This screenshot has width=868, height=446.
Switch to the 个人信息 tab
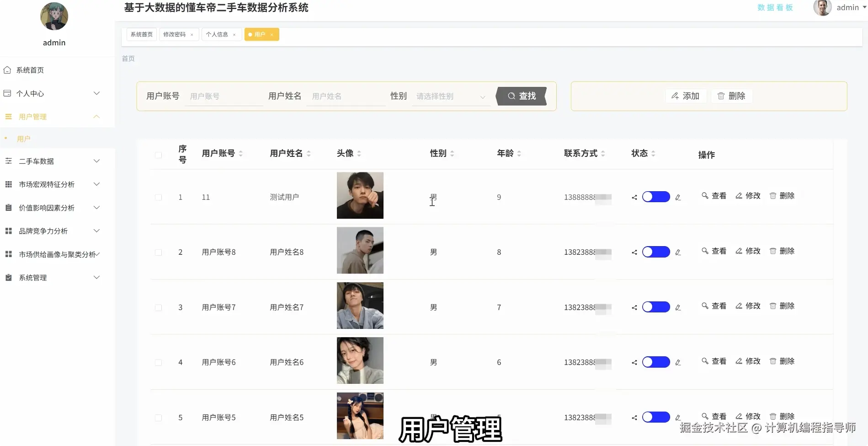pos(217,34)
